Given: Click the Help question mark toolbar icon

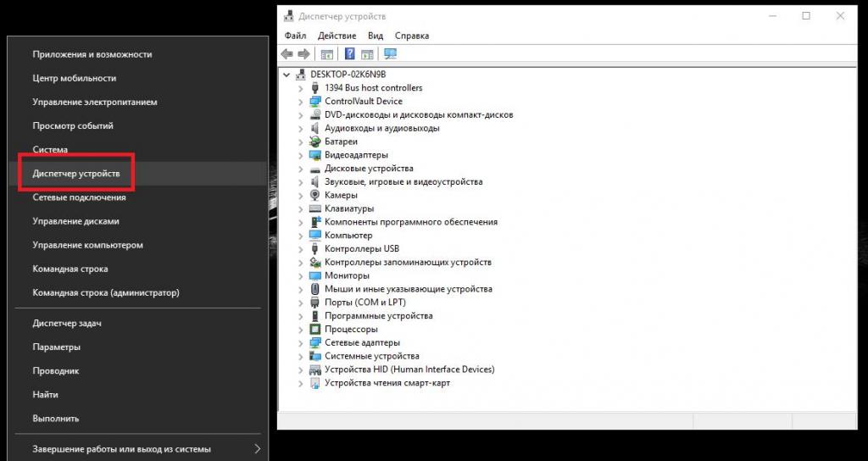Looking at the screenshot, I should coord(349,54).
